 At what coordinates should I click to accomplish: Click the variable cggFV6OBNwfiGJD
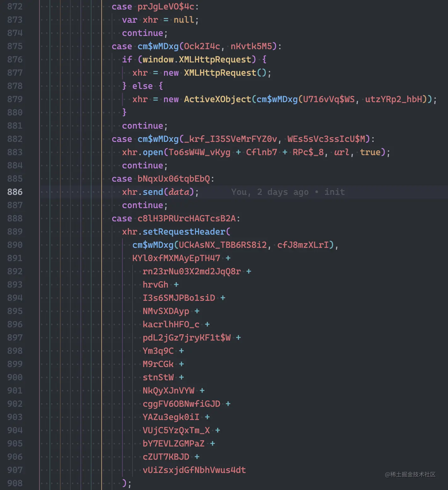point(181,404)
